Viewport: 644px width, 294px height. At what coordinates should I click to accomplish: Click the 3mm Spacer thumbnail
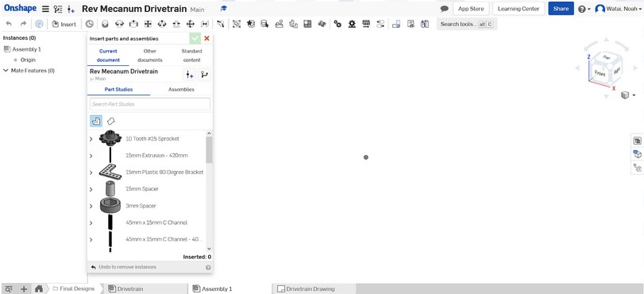point(110,206)
